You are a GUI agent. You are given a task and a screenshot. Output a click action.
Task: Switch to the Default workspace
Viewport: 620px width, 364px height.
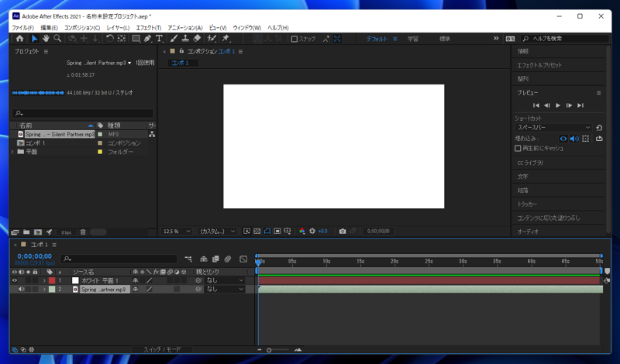click(377, 39)
